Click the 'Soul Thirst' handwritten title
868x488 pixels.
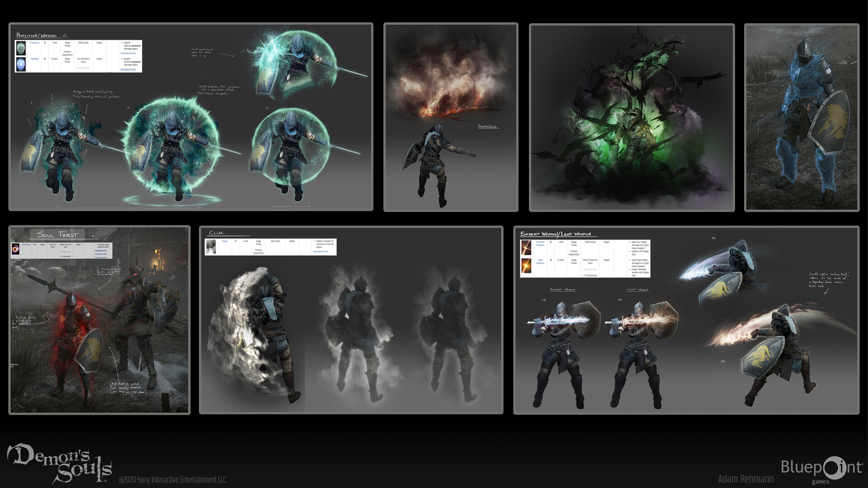[x=57, y=235]
